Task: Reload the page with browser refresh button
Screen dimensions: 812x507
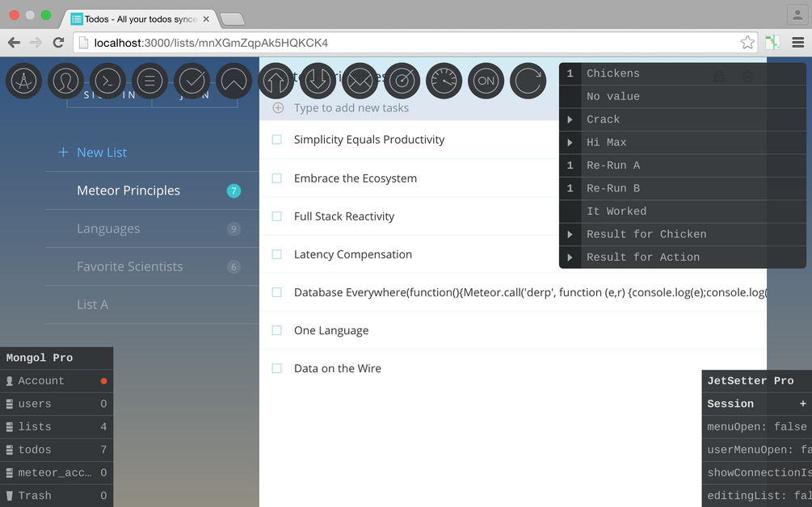Action: 58,43
